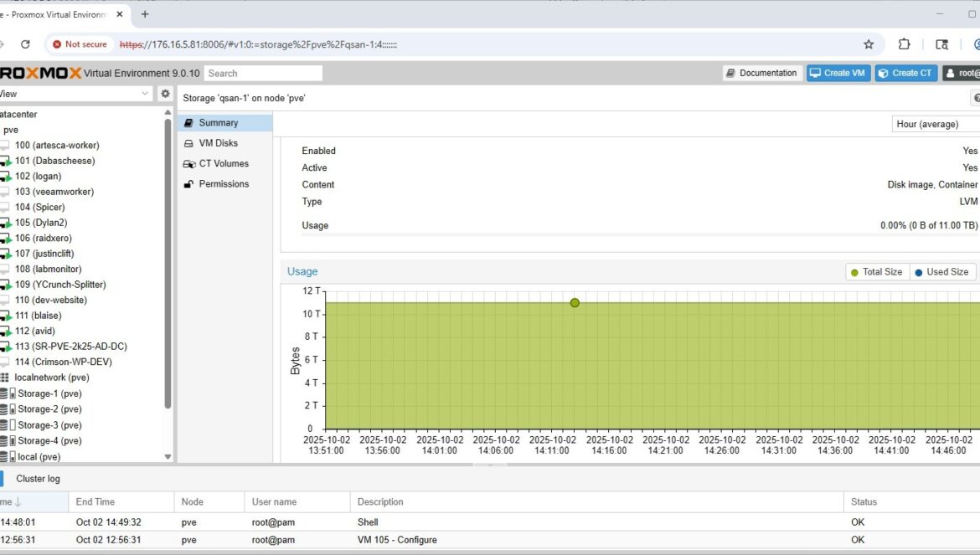Click the Not secure warning badge
The height and width of the screenshot is (555, 980).
pos(80,44)
